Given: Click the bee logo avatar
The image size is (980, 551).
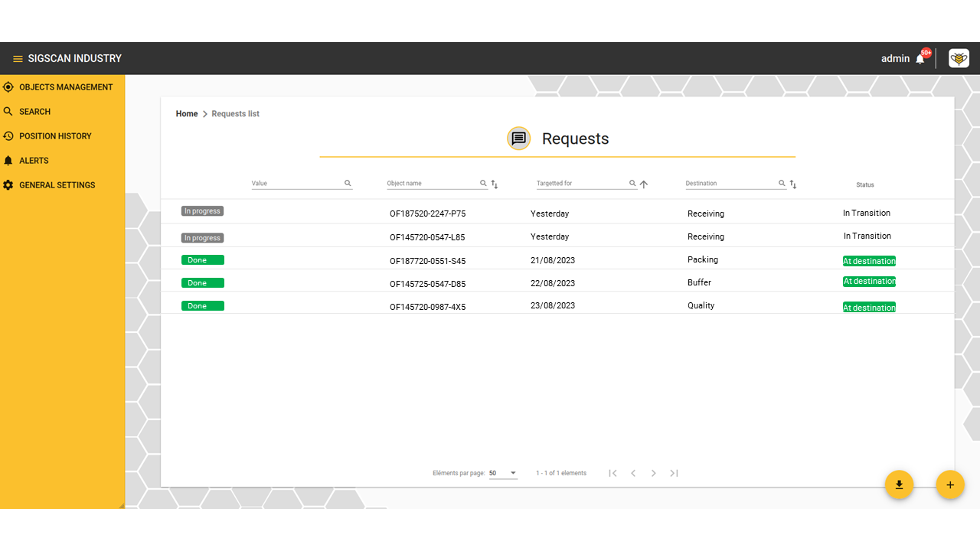Looking at the screenshot, I should (959, 58).
